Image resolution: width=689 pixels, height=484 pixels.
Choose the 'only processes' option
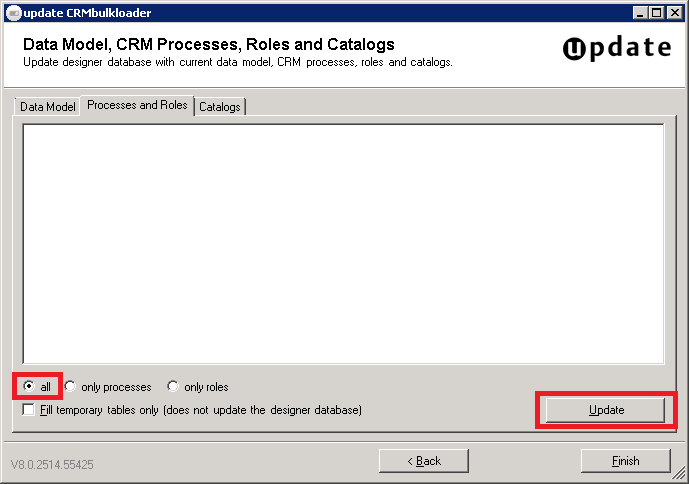70,387
